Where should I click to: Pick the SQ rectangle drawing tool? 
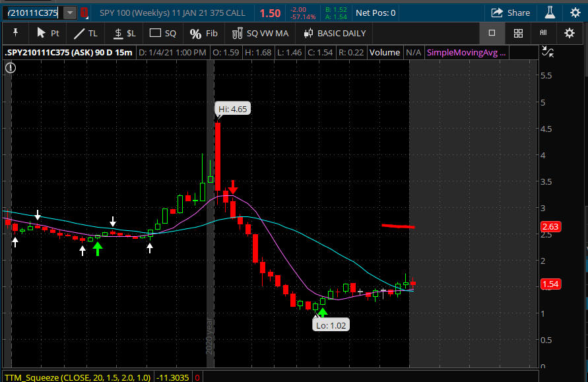click(163, 33)
